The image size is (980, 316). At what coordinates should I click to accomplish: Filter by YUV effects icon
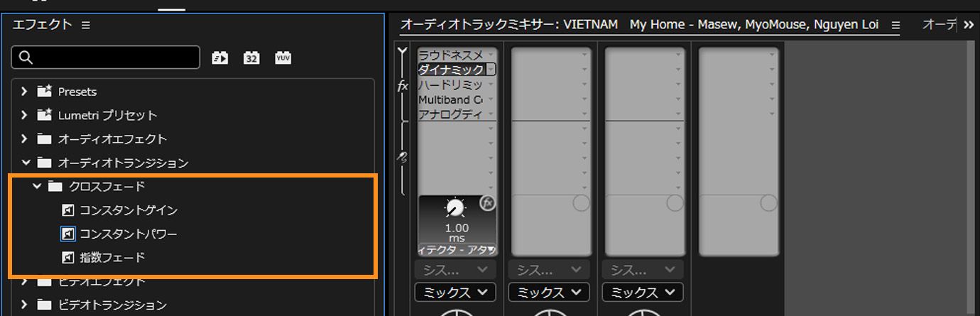tap(283, 58)
